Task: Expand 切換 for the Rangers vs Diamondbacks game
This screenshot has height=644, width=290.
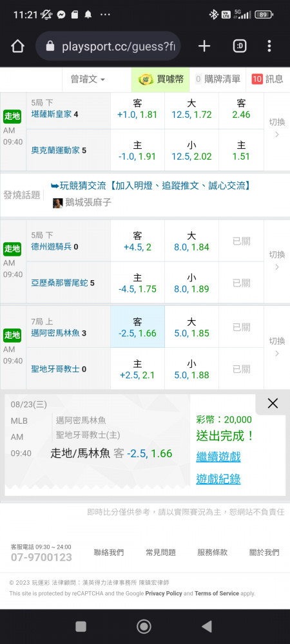Action: point(277,261)
